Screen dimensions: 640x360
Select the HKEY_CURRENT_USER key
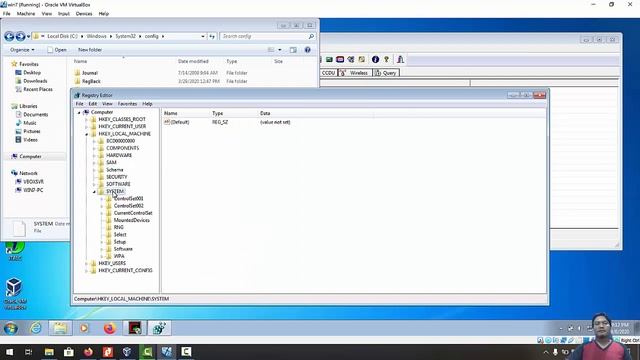click(122, 127)
